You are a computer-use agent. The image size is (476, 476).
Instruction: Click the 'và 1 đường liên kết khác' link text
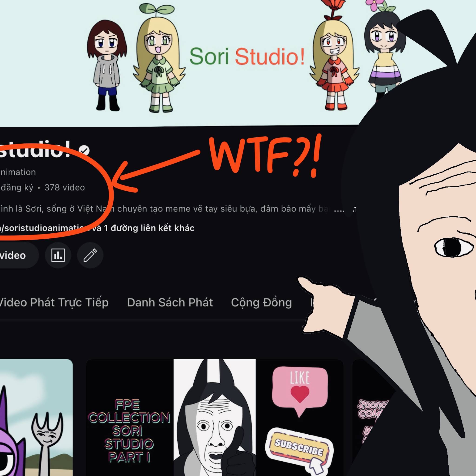click(x=143, y=228)
